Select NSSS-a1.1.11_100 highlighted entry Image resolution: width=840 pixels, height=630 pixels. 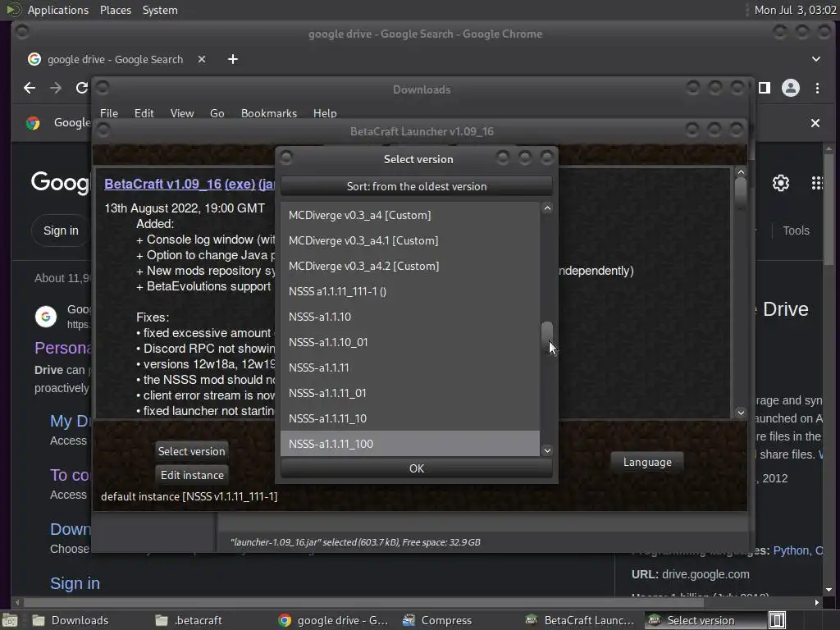point(410,444)
